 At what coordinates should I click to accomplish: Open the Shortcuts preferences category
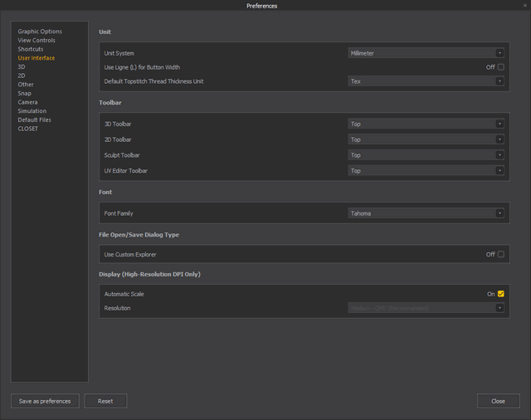coord(31,49)
